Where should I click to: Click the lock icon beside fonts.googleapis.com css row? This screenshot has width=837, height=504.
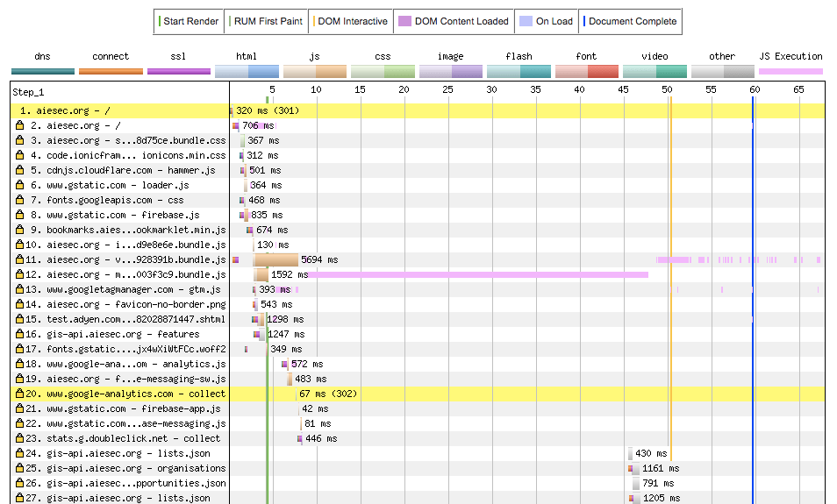(x=20, y=200)
